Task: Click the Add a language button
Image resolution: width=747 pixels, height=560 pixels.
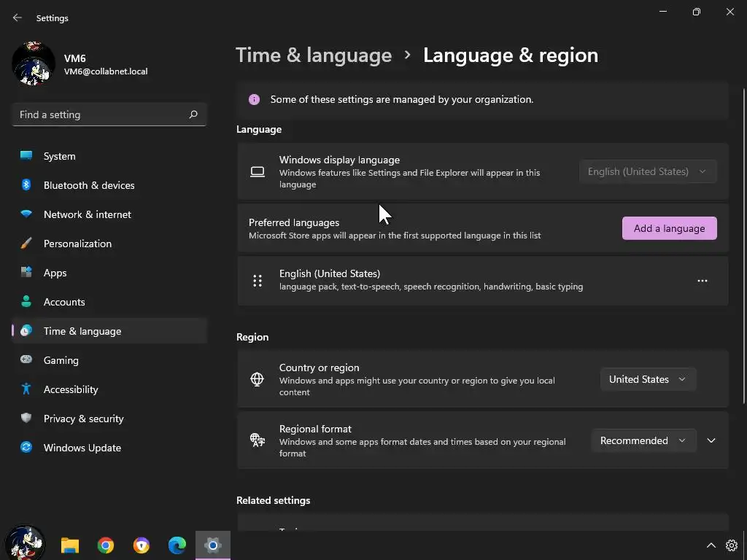Action: pyautogui.click(x=670, y=228)
